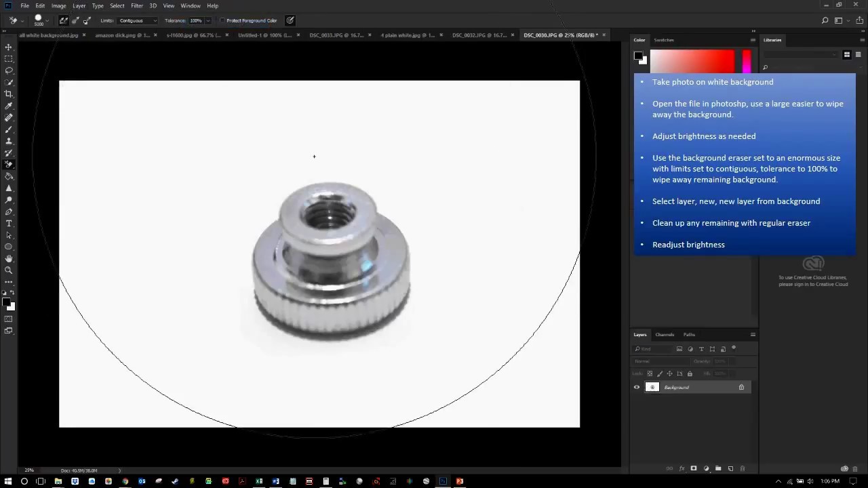Open the Limits Contiguous dropdown
Image resolution: width=868 pixels, height=488 pixels.
tap(138, 20)
